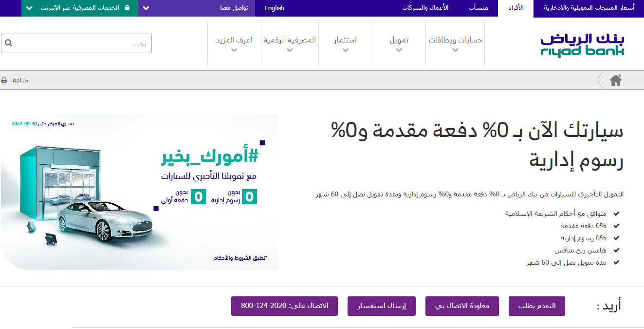Click the الاتصال على: 800-124-2020 button
644x329 pixels.
tap(285, 306)
